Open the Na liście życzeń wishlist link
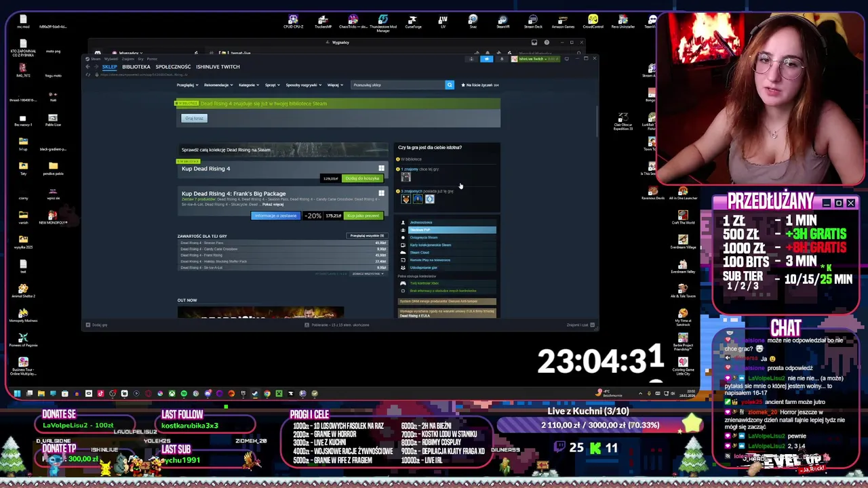 coord(480,85)
